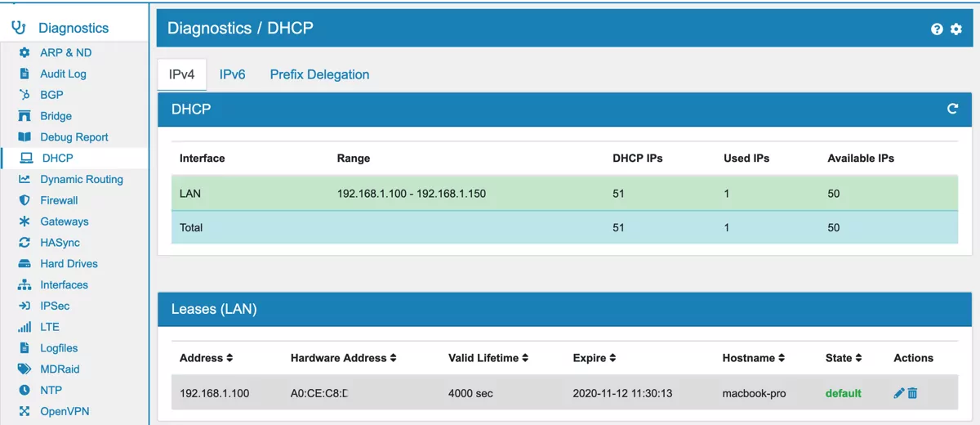Click the macbook-pro hostname
Image resolution: width=980 pixels, height=425 pixels.
click(x=755, y=393)
